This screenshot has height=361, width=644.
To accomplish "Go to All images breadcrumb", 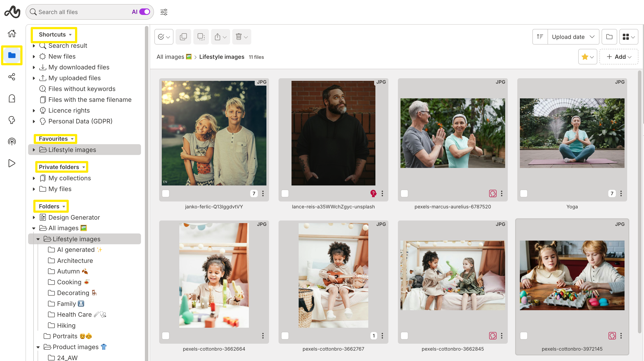I will [170, 57].
